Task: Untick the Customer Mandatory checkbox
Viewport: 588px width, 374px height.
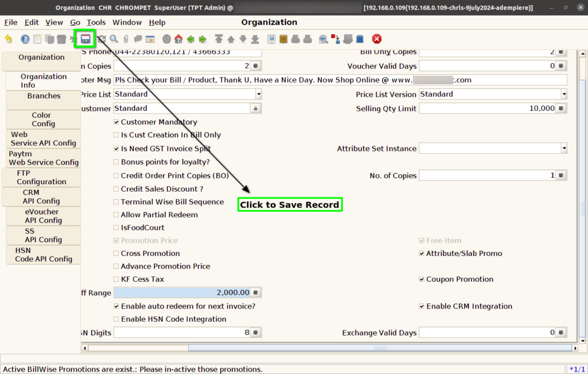Action: click(x=116, y=122)
